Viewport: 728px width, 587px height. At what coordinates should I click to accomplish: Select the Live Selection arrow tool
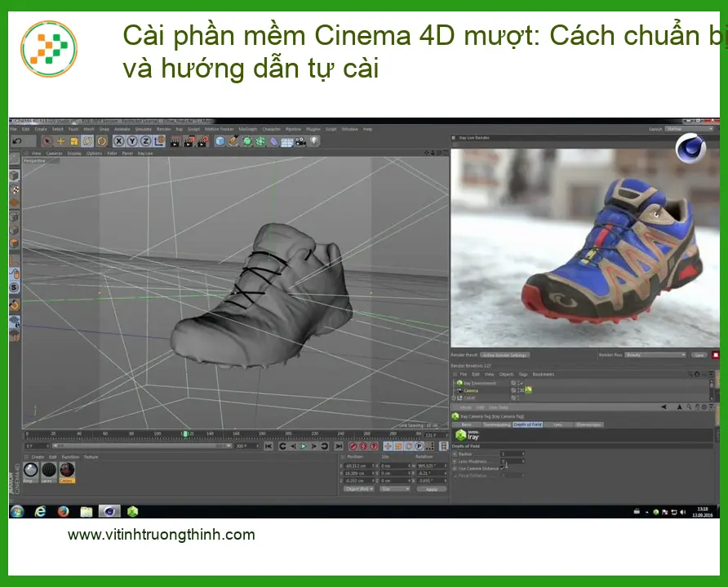coord(47,141)
